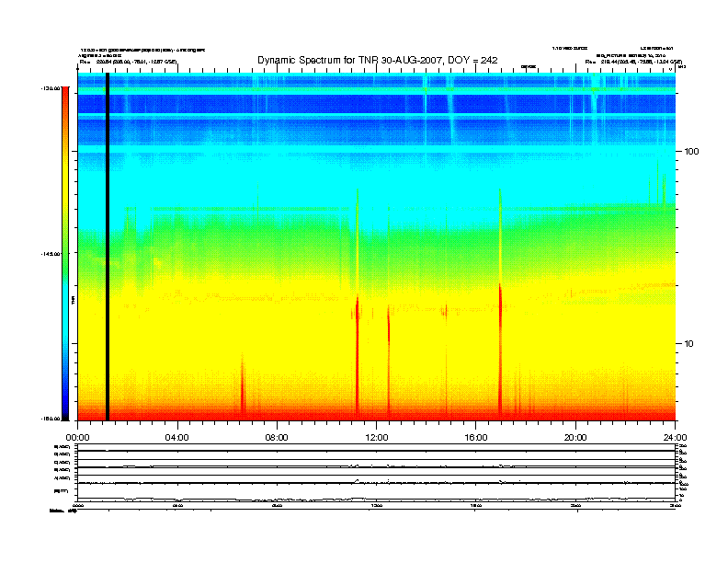Image resolution: width=728 pixels, height=563 pixels.
Task: Click the 100 frequency axis label
Action: coord(691,152)
